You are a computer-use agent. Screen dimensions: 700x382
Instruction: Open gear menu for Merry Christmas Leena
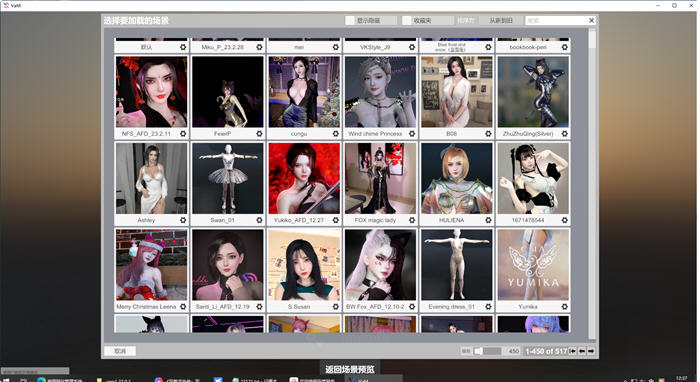coord(183,307)
